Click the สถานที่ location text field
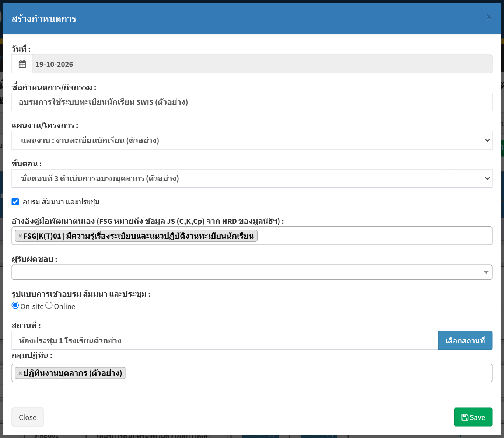Viewport: 504px width, 438px height. (225, 340)
